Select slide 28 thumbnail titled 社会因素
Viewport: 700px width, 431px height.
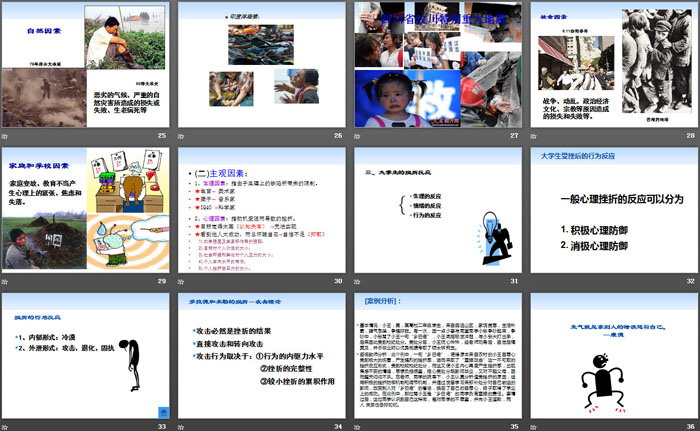coord(614,65)
